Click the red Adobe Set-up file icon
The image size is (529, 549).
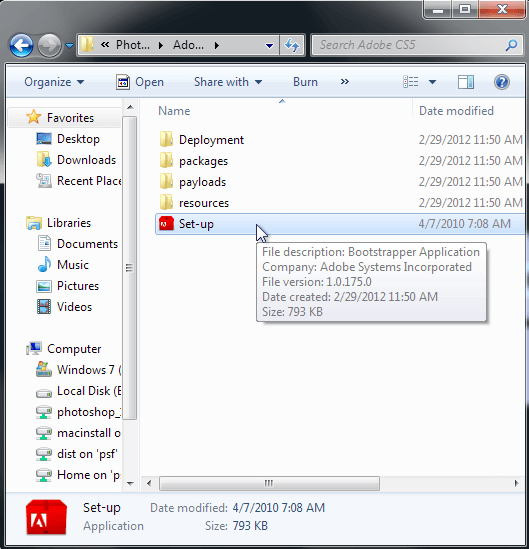click(x=166, y=223)
